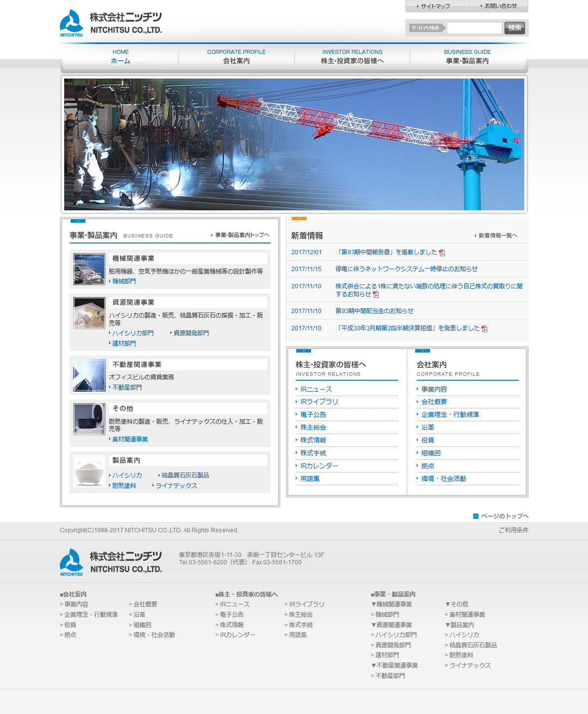
Task: Open the HOME ホーム menu tab
Action: [120, 57]
